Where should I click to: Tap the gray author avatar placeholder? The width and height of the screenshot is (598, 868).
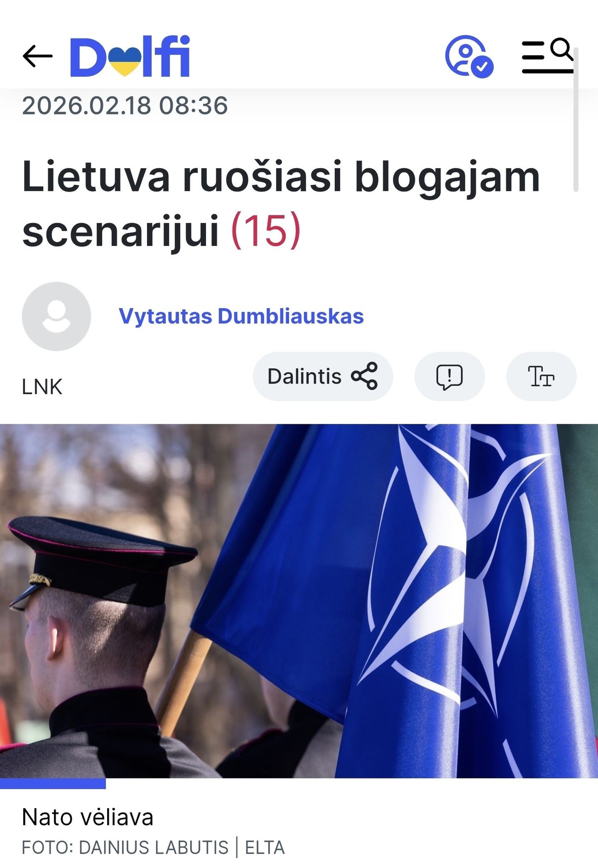(x=56, y=316)
